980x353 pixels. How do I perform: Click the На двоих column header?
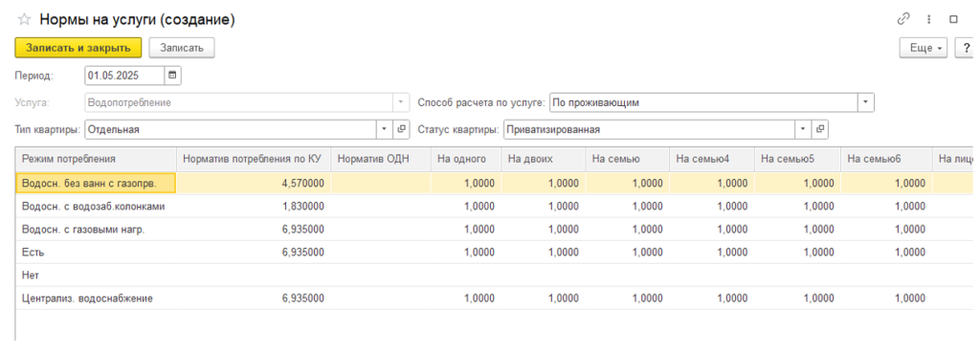(x=544, y=159)
